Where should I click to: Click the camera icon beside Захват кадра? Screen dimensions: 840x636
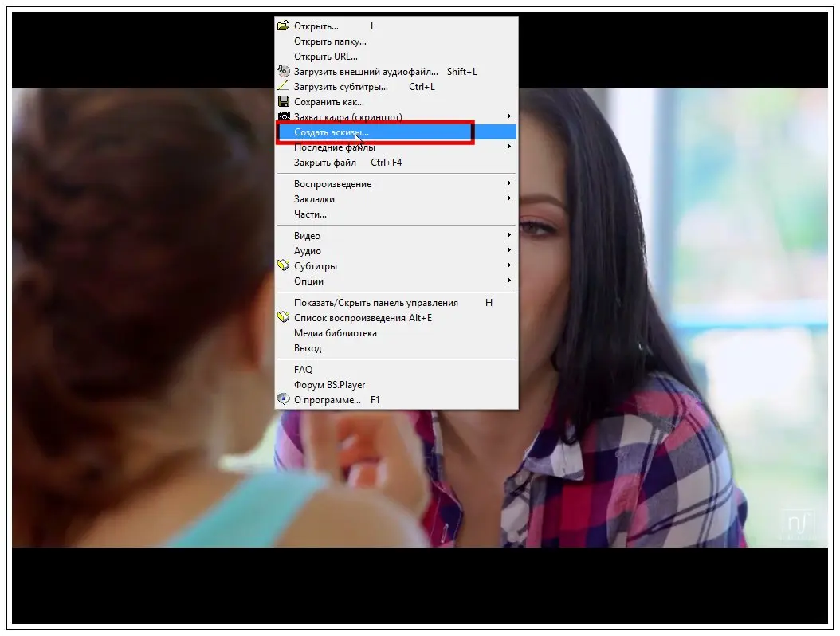pos(284,116)
